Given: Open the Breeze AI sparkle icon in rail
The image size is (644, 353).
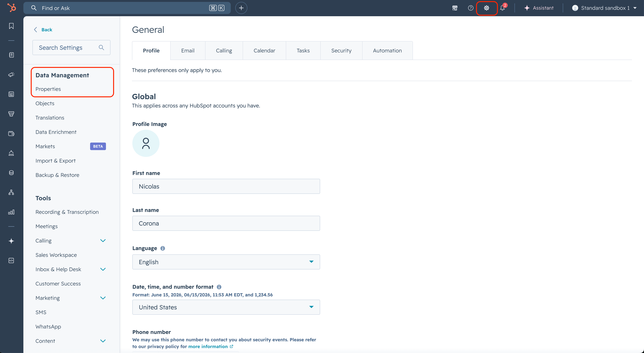Looking at the screenshot, I should 11,241.
